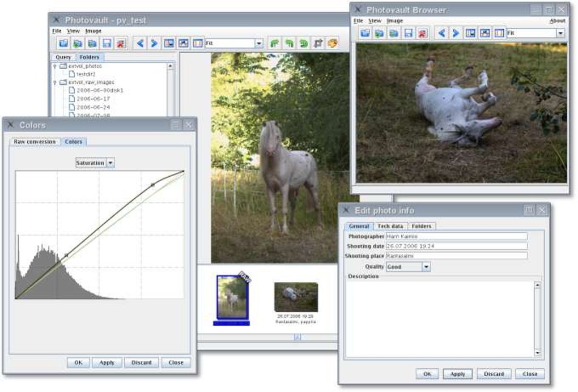Select the Colors tab in Colors dialog
The height and width of the screenshot is (392, 578).
click(74, 142)
